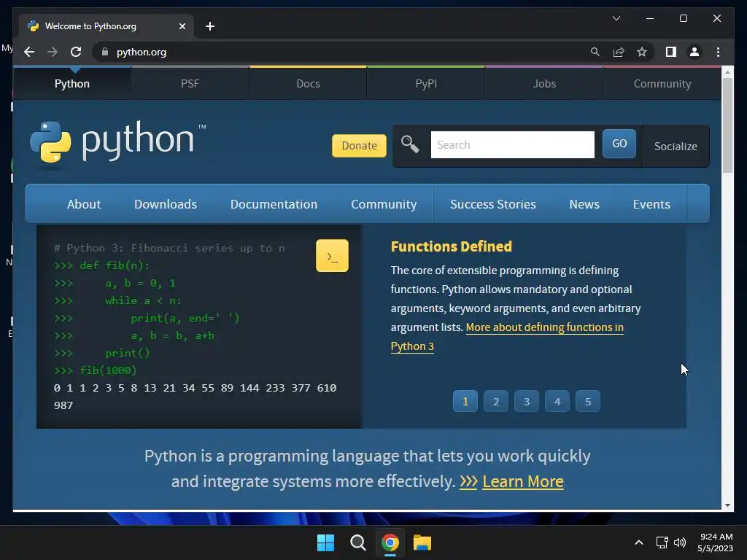This screenshot has width=747, height=560.
Task: Select slide 3 in carousel
Action: tap(527, 401)
